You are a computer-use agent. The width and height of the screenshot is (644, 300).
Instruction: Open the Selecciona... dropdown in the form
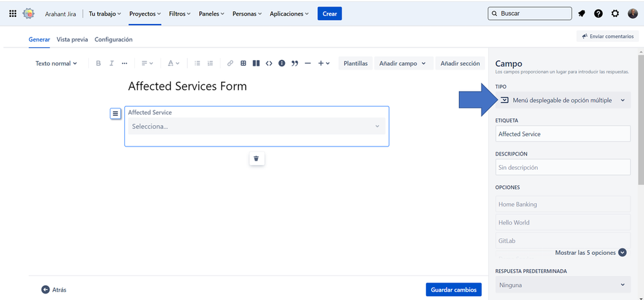pos(257,126)
